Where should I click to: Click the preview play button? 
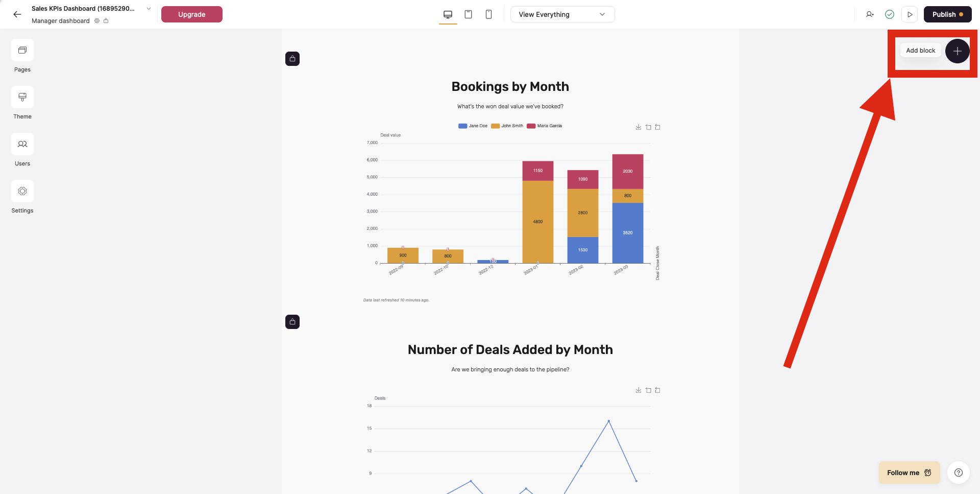pos(910,14)
